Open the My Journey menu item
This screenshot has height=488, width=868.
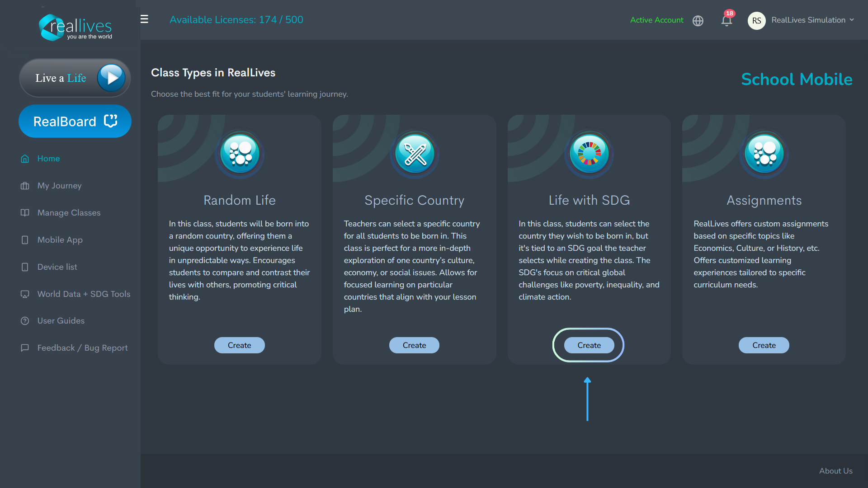pos(60,186)
